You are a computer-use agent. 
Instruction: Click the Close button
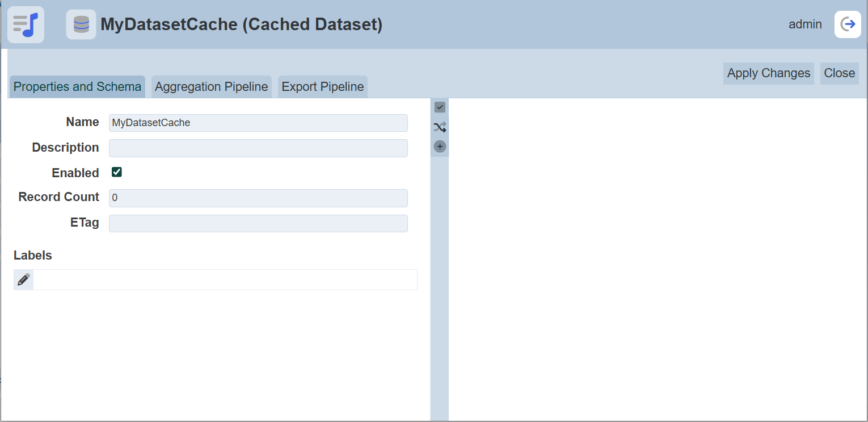(839, 73)
